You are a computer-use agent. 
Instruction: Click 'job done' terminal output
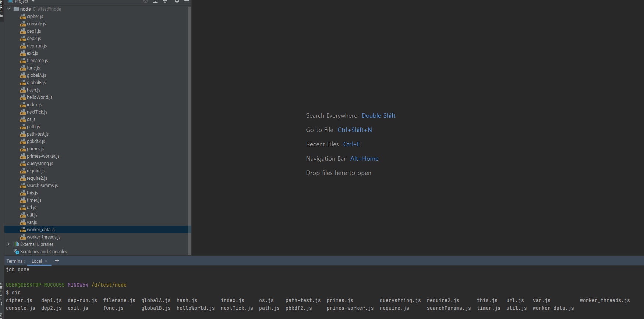[18, 269]
